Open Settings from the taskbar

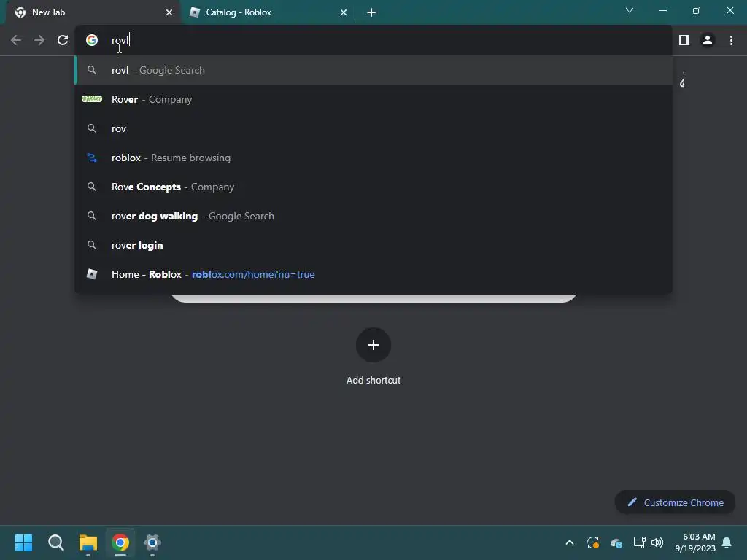[152, 542]
